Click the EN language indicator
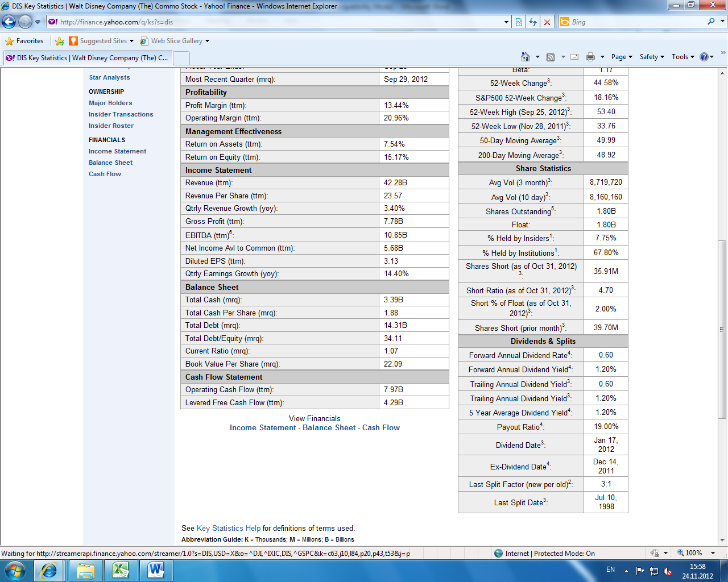The height and width of the screenshot is (582, 728). [610, 569]
